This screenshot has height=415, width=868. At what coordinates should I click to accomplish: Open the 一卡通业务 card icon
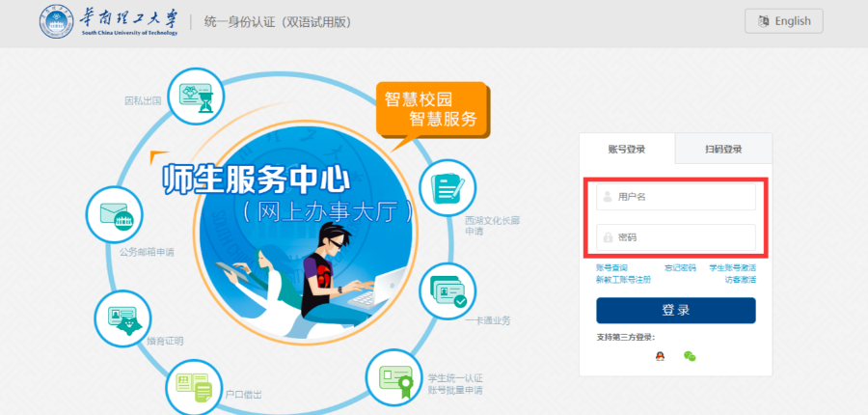(448, 291)
